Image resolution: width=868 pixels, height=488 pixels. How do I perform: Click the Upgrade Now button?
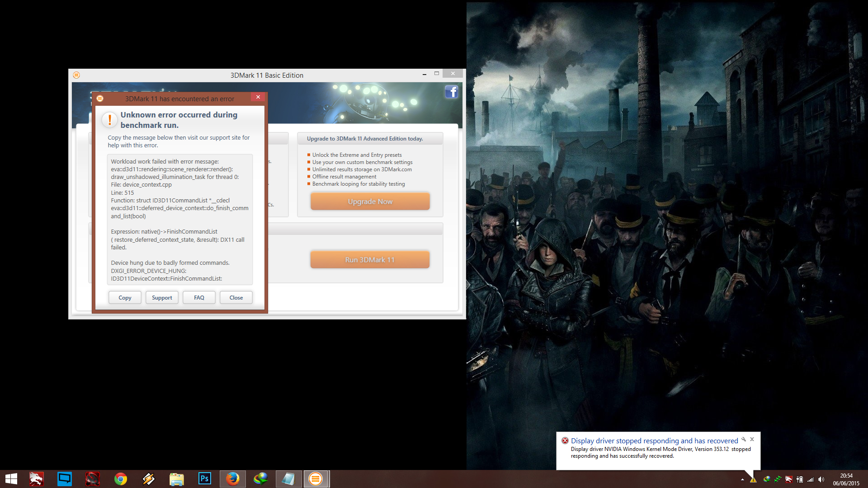[370, 202]
